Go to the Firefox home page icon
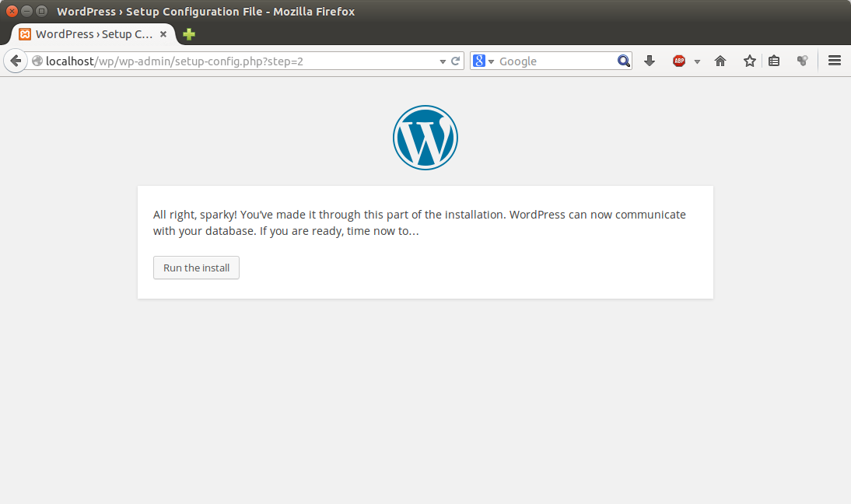The image size is (851, 504). [x=720, y=61]
